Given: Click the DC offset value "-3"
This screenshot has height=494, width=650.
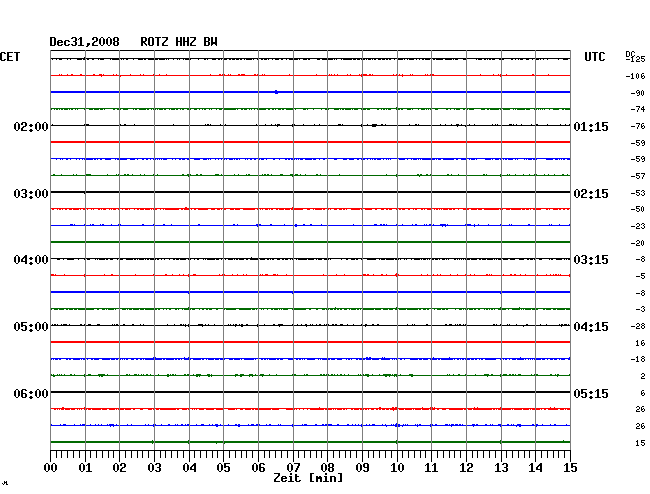Looking at the screenshot, I should point(640,310).
